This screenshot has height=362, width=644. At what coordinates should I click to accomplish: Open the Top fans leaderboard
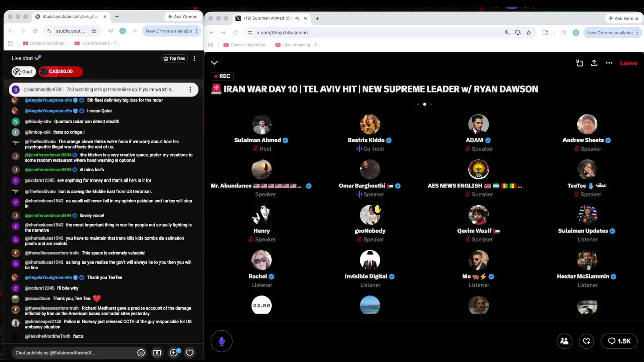pos(174,58)
